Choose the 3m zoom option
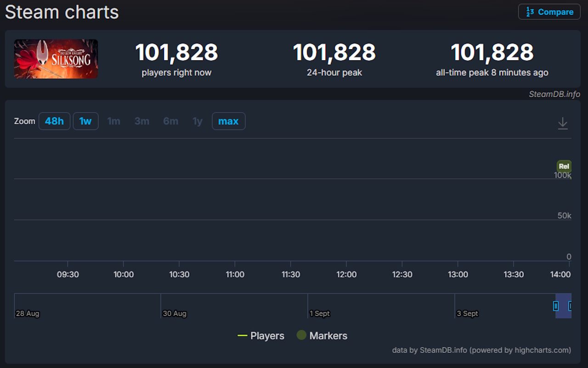 pyautogui.click(x=141, y=121)
